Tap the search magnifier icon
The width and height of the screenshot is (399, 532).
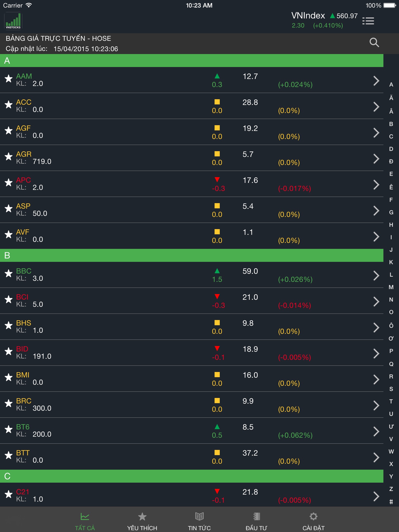point(374,42)
